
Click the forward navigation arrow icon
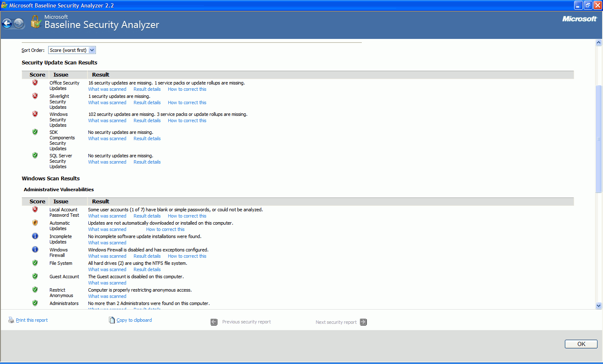coord(19,23)
